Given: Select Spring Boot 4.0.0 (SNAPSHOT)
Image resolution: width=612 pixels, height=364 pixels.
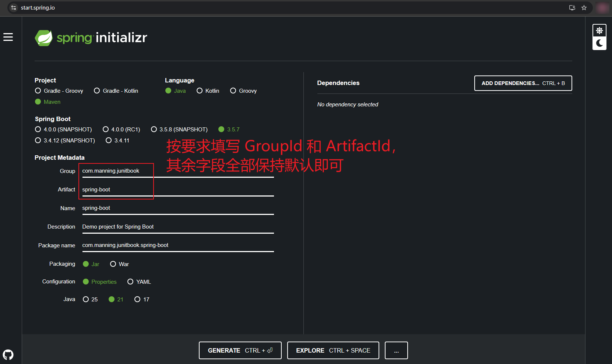Looking at the screenshot, I should (x=63, y=130).
